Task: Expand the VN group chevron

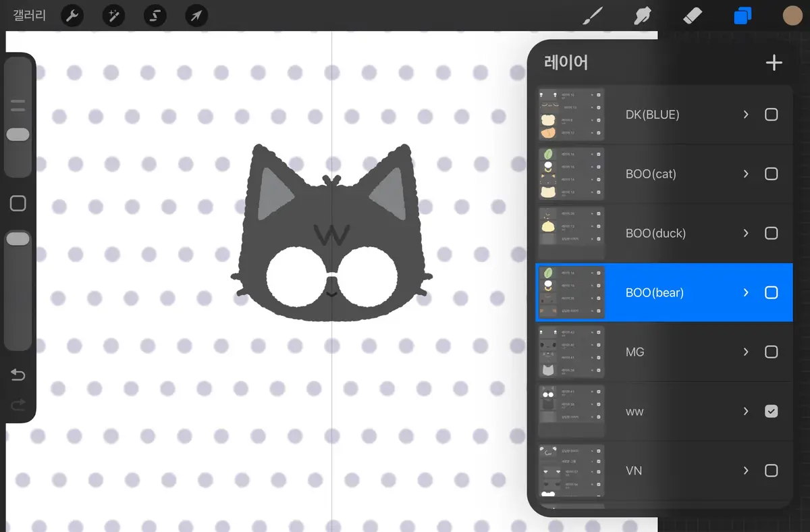Action: pos(746,471)
